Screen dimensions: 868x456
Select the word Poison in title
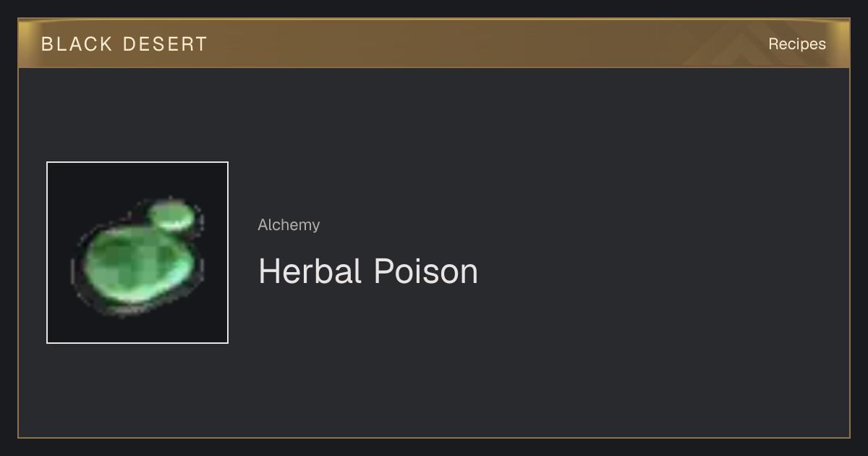pyautogui.click(x=425, y=271)
